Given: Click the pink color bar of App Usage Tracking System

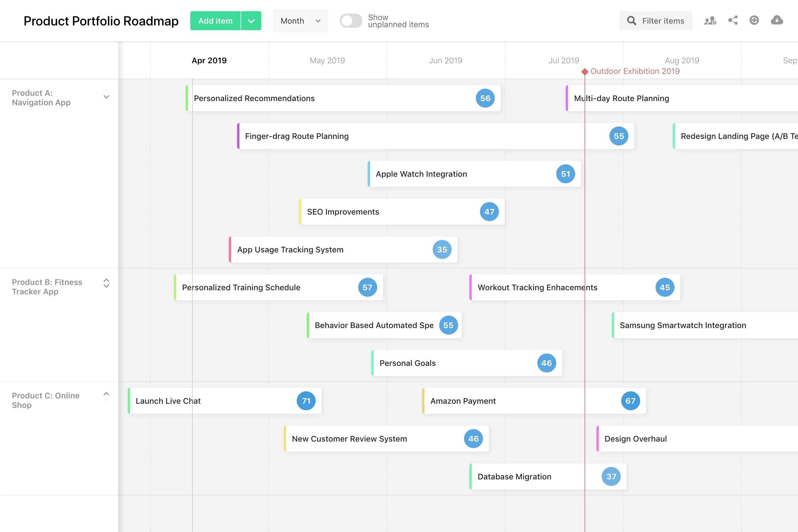Looking at the screenshot, I should pyautogui.click(x=230, y=249).
